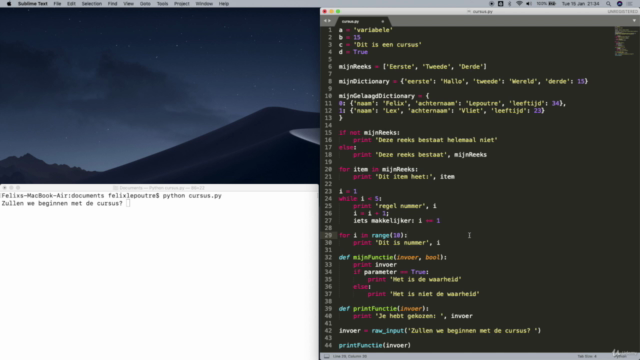Click on 'raw_input' in line 42
The width and height of the screenshot is (640, 360).
[387, 331]
